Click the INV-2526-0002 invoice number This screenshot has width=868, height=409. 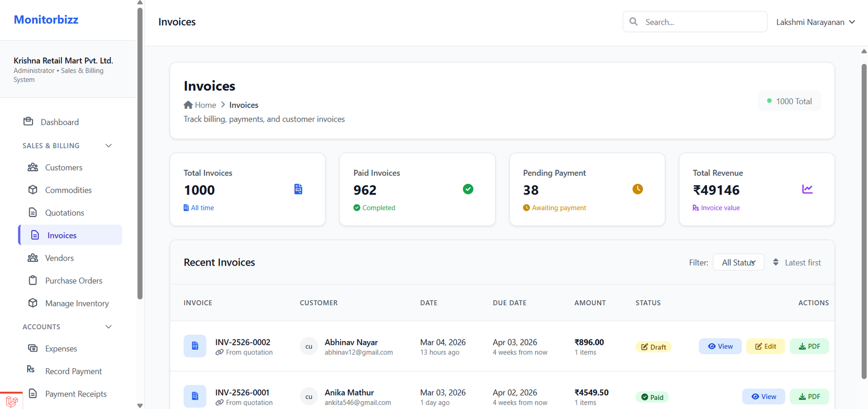(242, 342)
